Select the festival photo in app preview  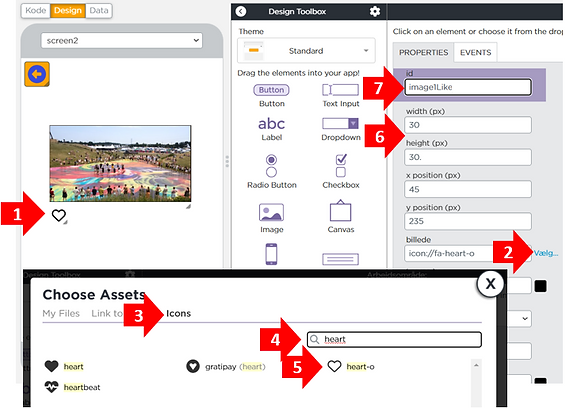pyautogui.click(x=120, y=164)
